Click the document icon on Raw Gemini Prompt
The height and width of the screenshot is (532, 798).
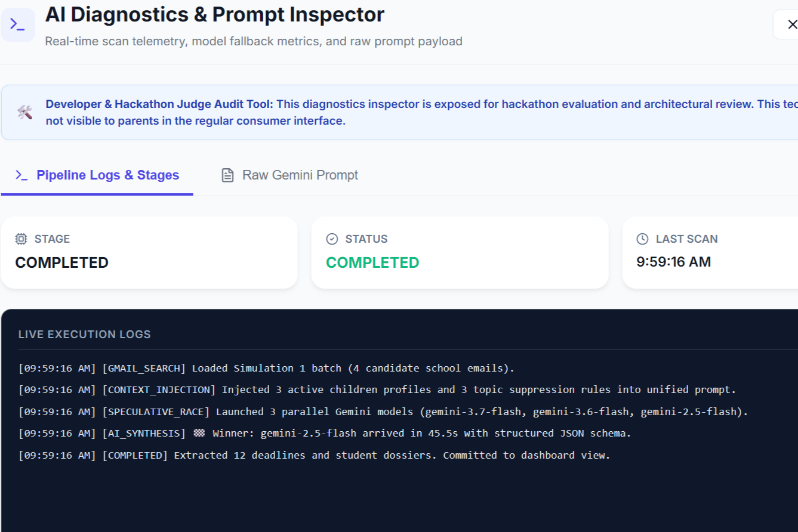pos(227,175)
